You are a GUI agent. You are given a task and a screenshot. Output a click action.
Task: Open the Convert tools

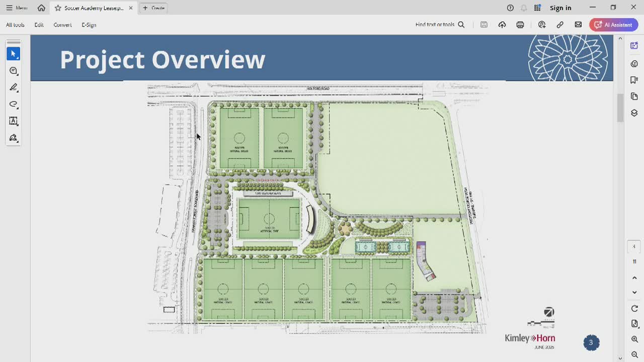click(63, 25)
